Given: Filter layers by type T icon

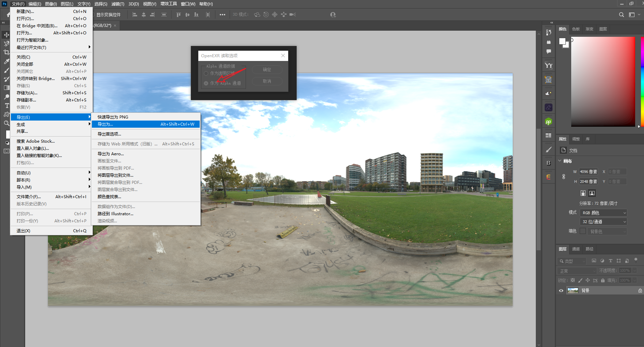Looking at the screenshot, I should point(610,261).
